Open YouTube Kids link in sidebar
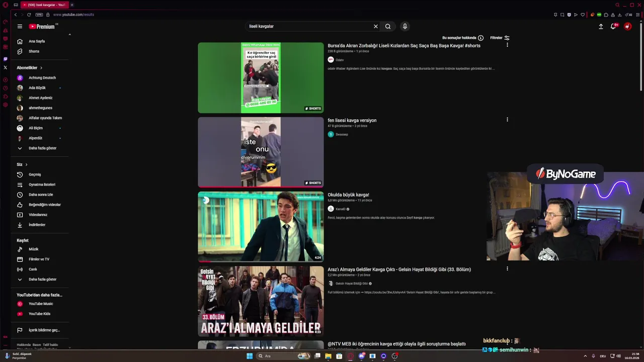The width and height of the screenshot is (644, 362). tap(40, 314)
